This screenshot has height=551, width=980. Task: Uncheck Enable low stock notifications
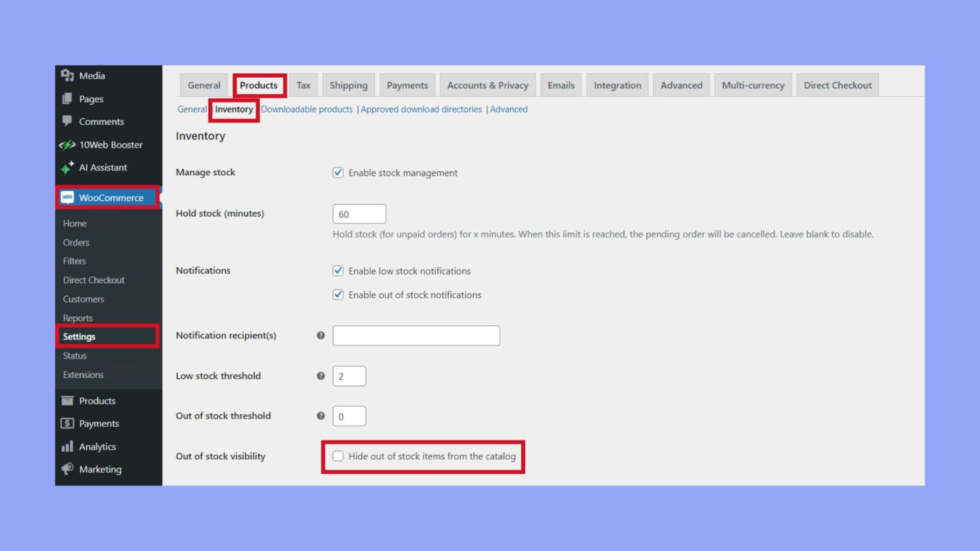[x=338, y=270]
